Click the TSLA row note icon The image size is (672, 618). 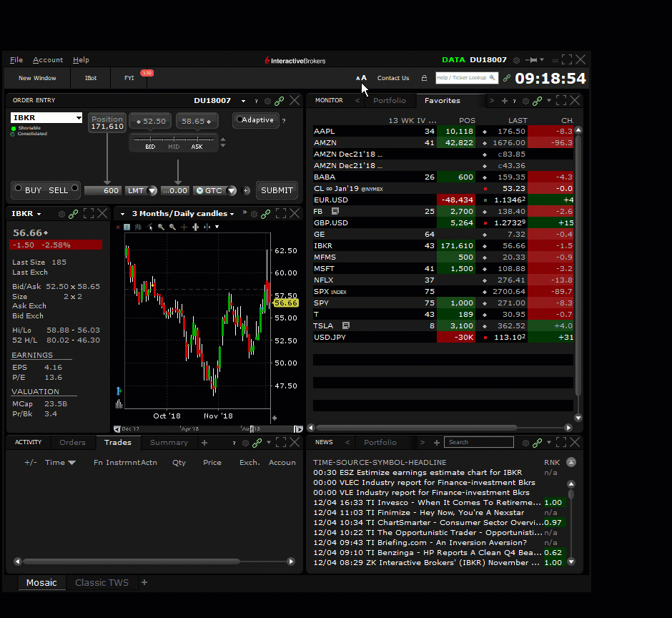[x=346, y=325]
